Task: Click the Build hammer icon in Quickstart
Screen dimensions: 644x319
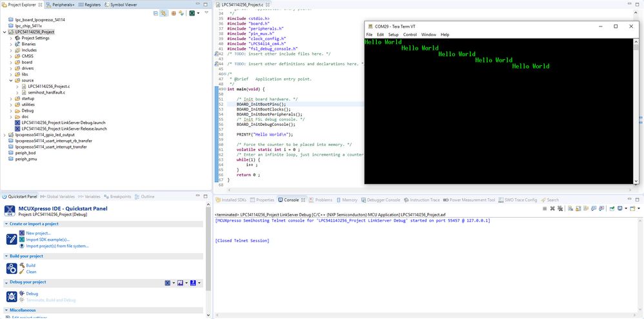Action: pyautogui.click(x=21, y=265)
